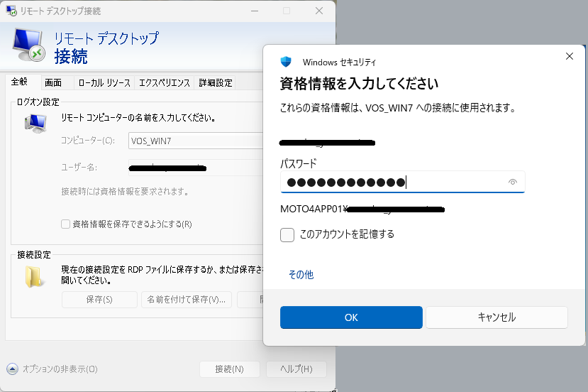Open the ローカル リソース tab
The width and height of the screenshot is (588, 392).
coord(104,83)
